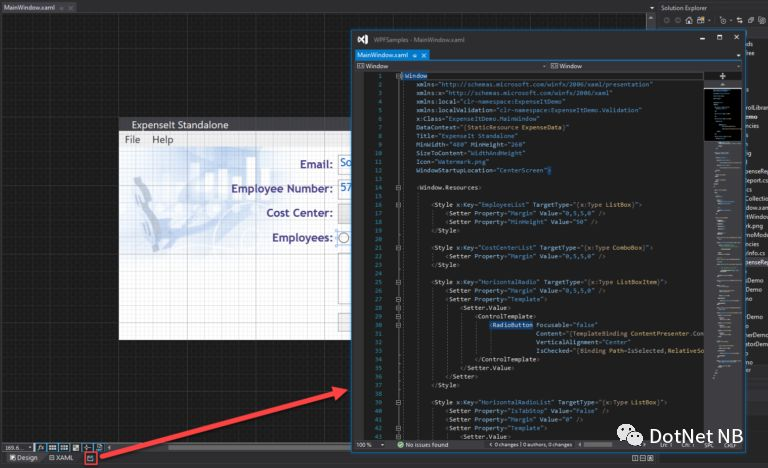Click the Solution Explorer panel title
768x468 pixels.
(684, 8)
